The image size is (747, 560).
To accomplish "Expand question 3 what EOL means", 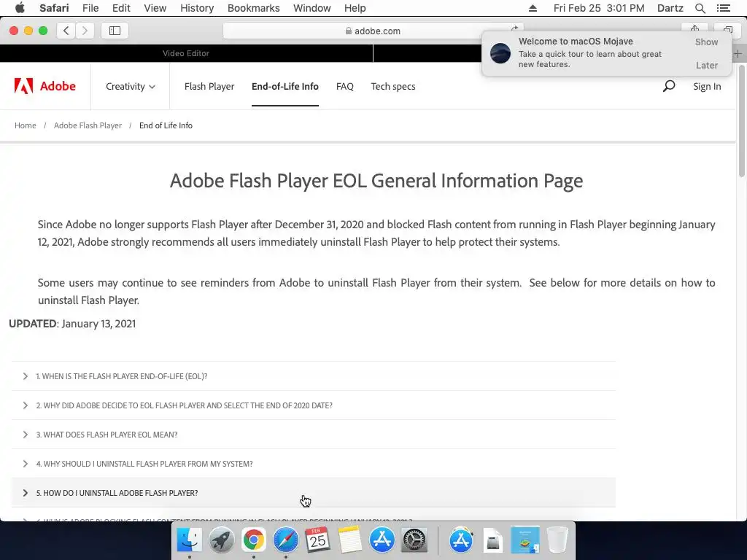I will 314,435.
